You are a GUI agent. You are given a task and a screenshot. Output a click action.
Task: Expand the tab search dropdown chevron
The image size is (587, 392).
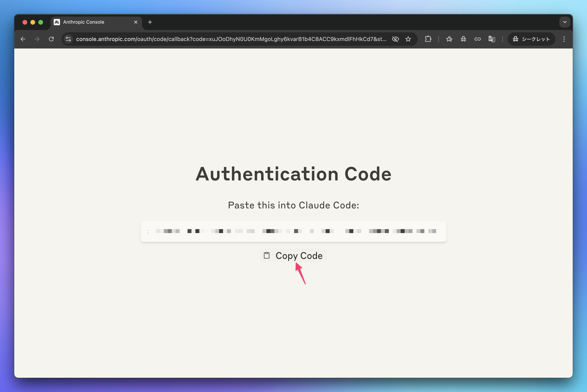pos(565,22)
